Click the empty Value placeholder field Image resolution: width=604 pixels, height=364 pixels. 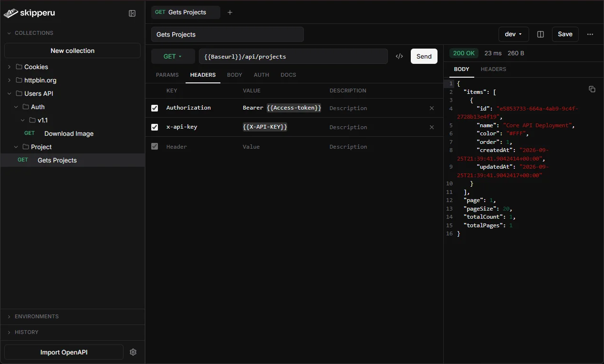coord(251,147)
